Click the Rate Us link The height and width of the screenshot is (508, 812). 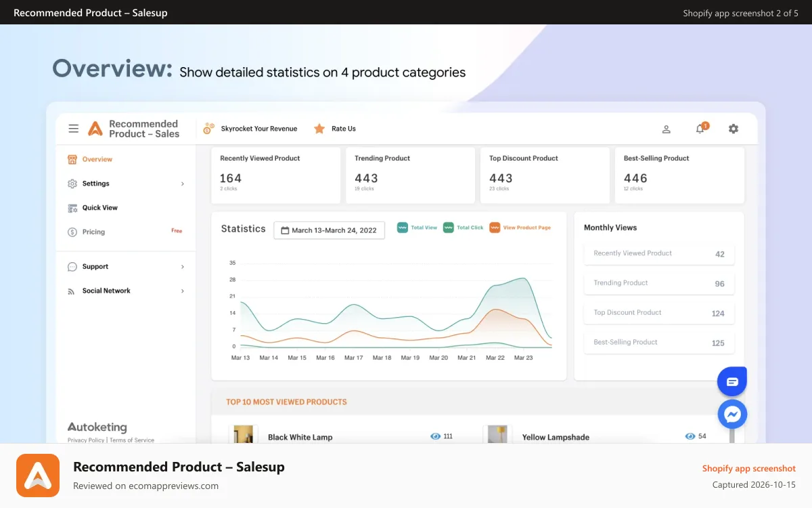(x=344, y=129)
